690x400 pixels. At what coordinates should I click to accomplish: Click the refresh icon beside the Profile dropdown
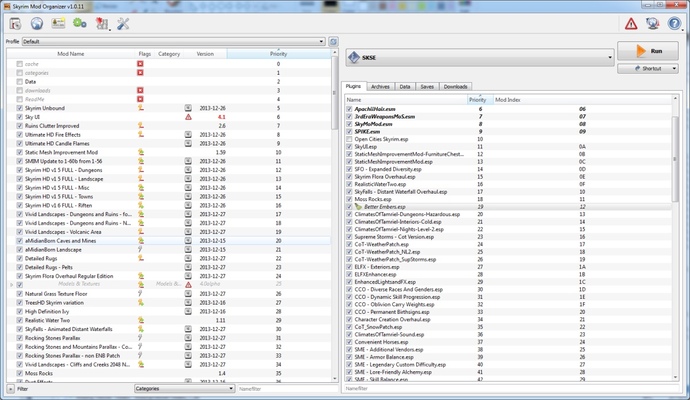[x=334, y=41]
